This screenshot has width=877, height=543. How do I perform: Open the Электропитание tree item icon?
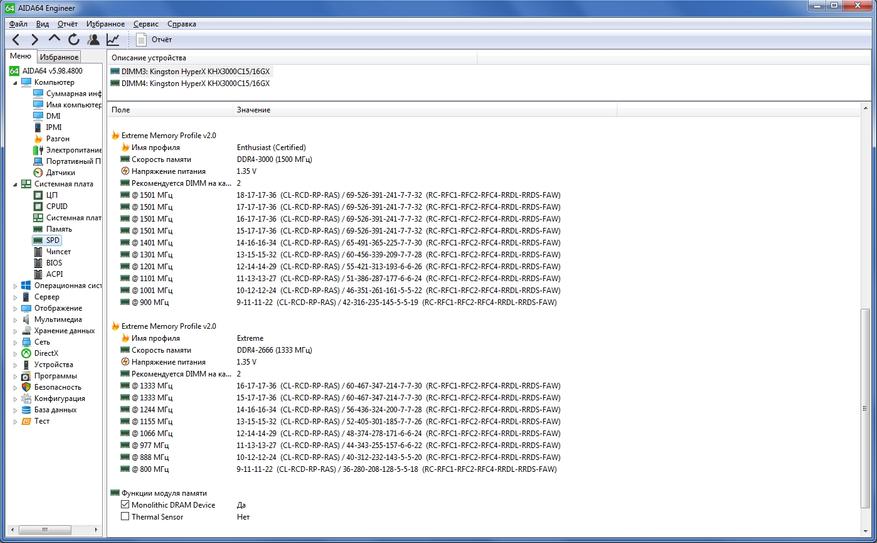(x=38, y=150)
